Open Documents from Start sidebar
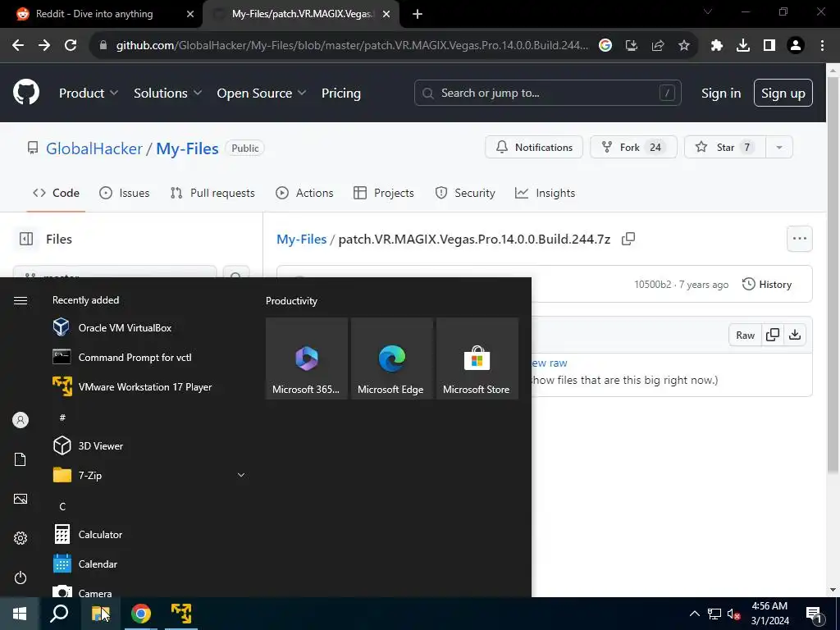The width and height of the screenshot is (840, 630). pos(21,459)
